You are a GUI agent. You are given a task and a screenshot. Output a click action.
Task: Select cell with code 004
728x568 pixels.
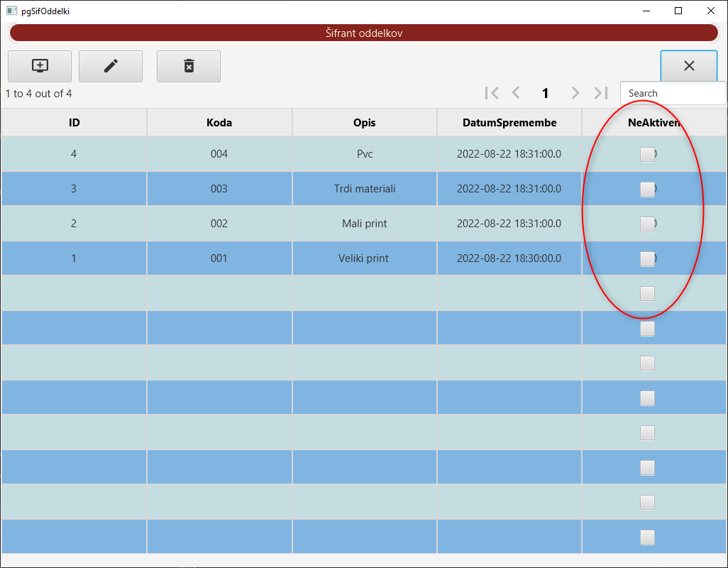click(x=219, y=154)
